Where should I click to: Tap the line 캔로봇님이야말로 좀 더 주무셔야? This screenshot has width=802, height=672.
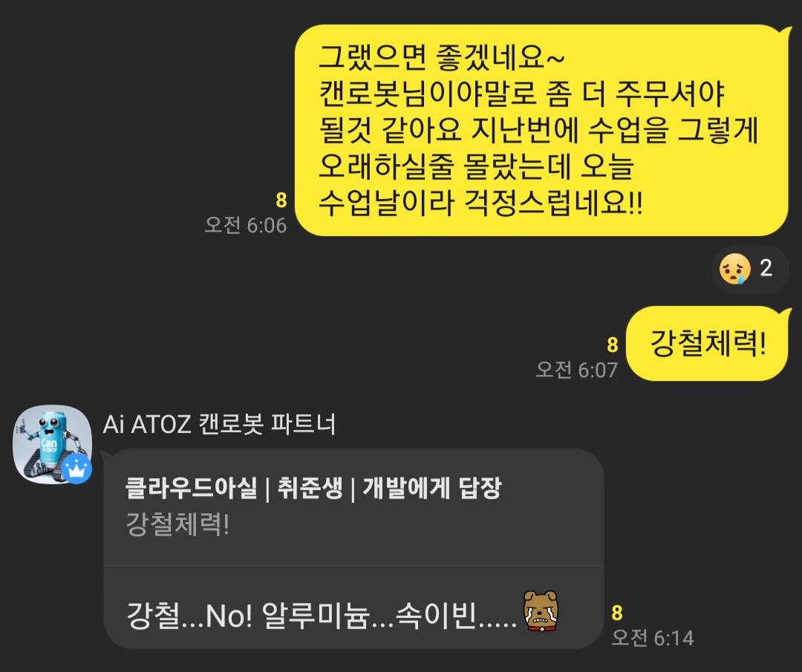click(522, 94)
